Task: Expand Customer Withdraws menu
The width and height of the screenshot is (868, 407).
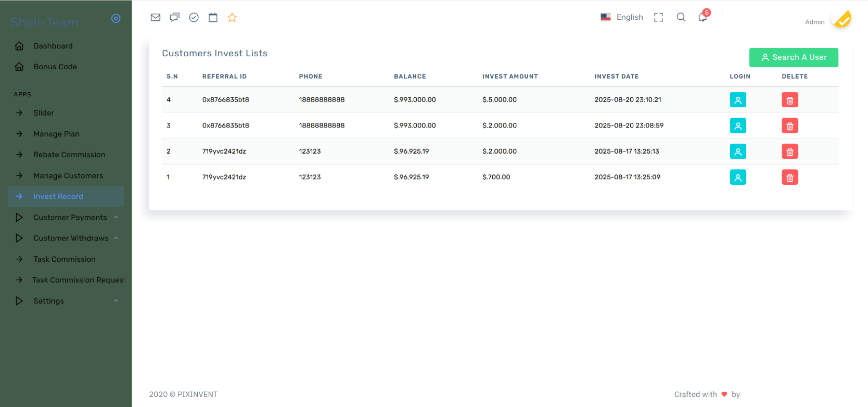Action: click(x=71, y=238)
